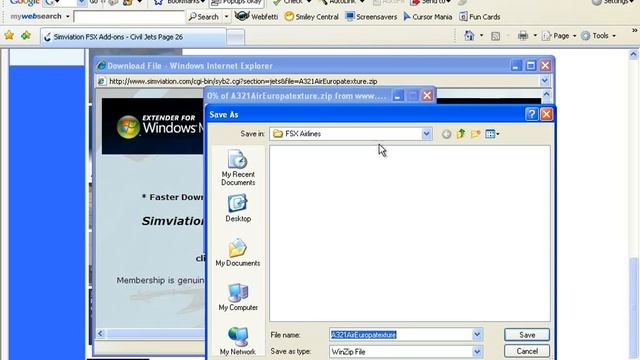Viewport: 640px width, 360px height.
Task: Open Smiley Central toolbar item
Action: (x=312, y=17)
